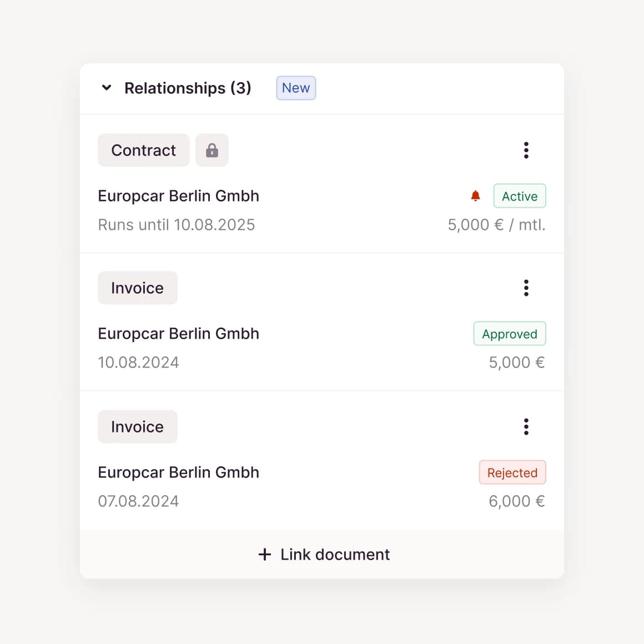
Task: Click the Relationships (3) header title
Action: tap(188, 88)
